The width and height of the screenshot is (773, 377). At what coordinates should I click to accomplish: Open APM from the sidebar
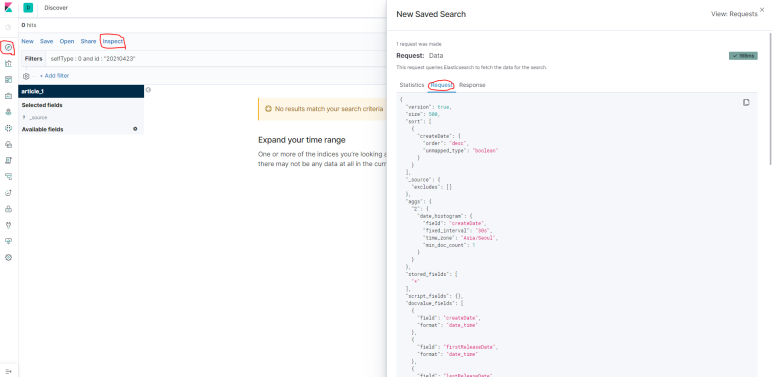click(x=8, y=176)
